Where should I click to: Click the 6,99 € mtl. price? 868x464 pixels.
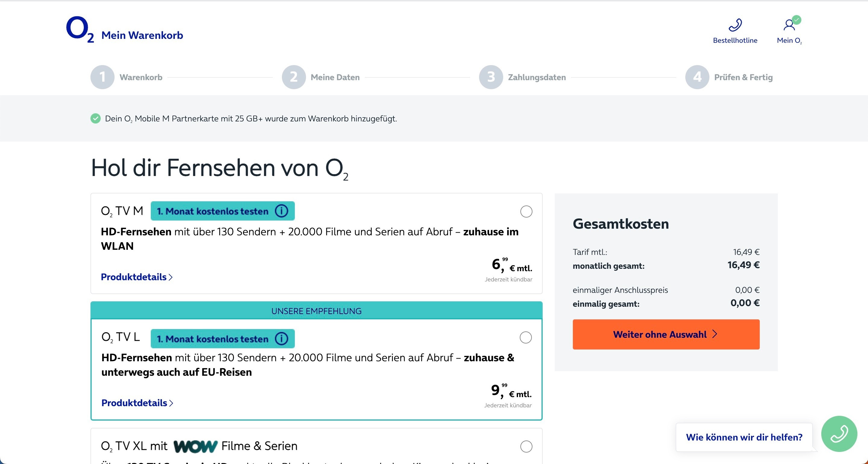512,265
